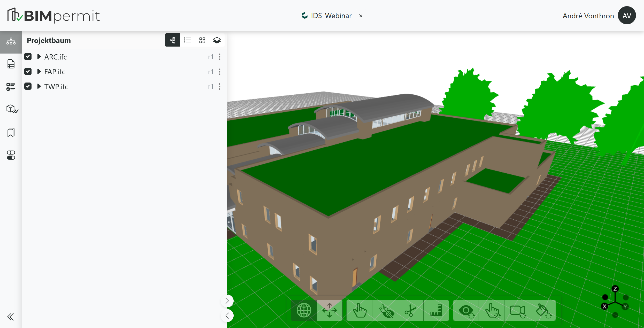Switch Projektbaum to list view

pos(187,40)
